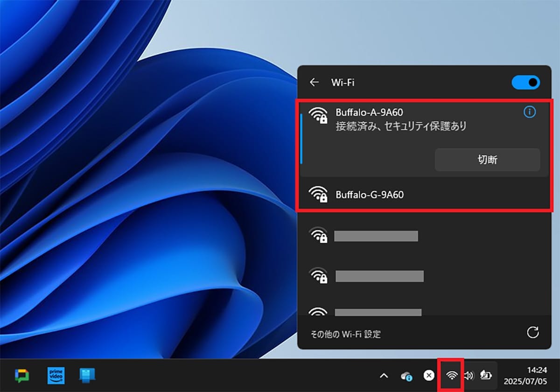This screenshot has height=392, width=560.
Task: Open the Wi-Fi icon in the taskbar
Action: tap(452, 375)
